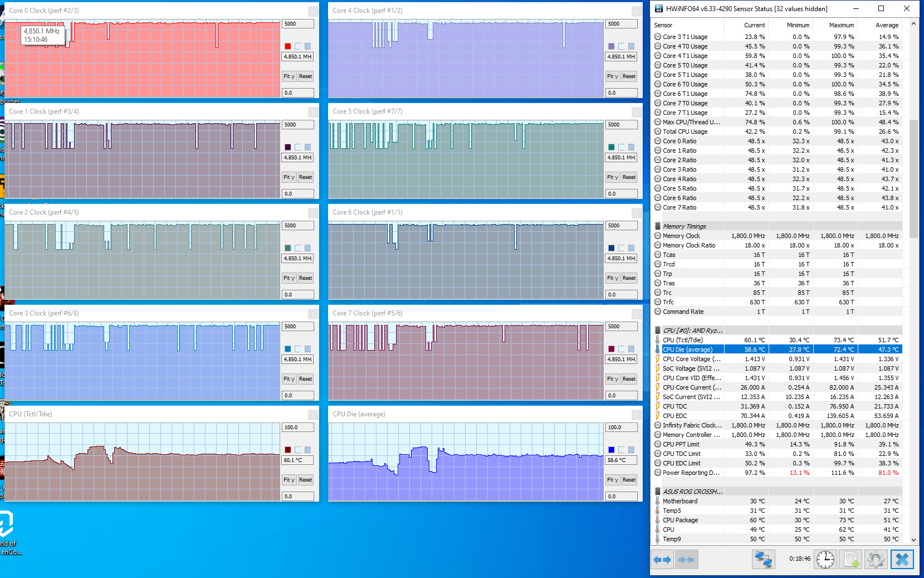Select the Memory Timings section header
This screenshot has width=924, height=578.
[x=684, y=226]
